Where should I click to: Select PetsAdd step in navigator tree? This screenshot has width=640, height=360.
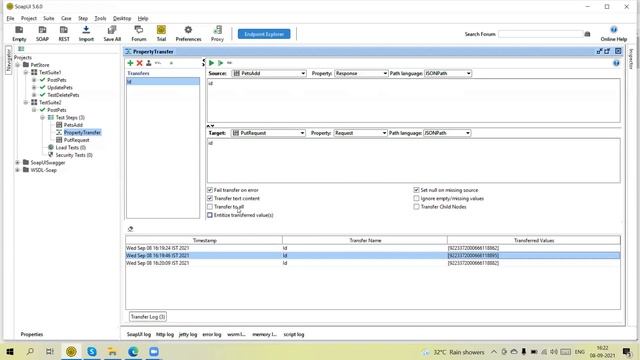click(73, 125)
